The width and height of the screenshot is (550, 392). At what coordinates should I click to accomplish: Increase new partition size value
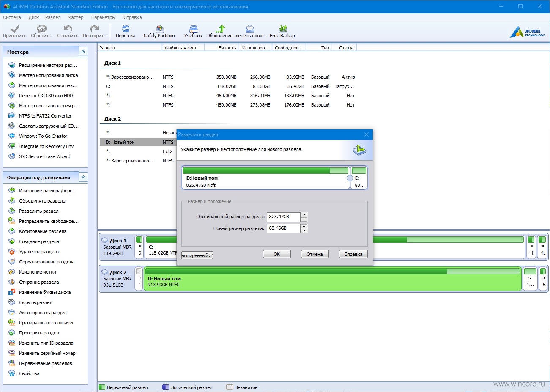point(304,226)
